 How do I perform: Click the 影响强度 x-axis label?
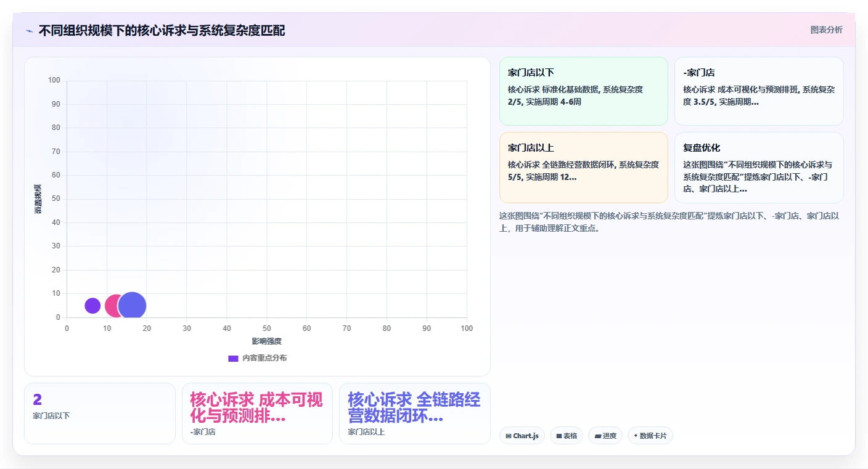click(x=266, y=341)
